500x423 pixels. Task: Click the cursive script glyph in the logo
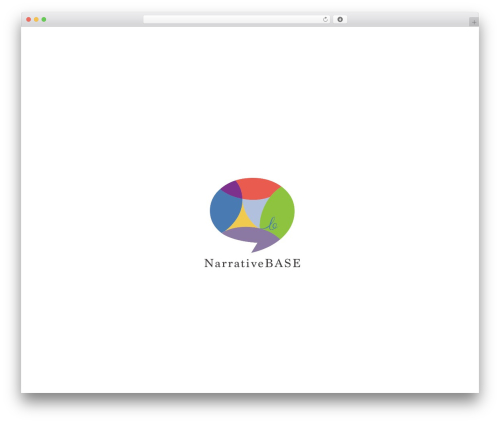[272, 224]
